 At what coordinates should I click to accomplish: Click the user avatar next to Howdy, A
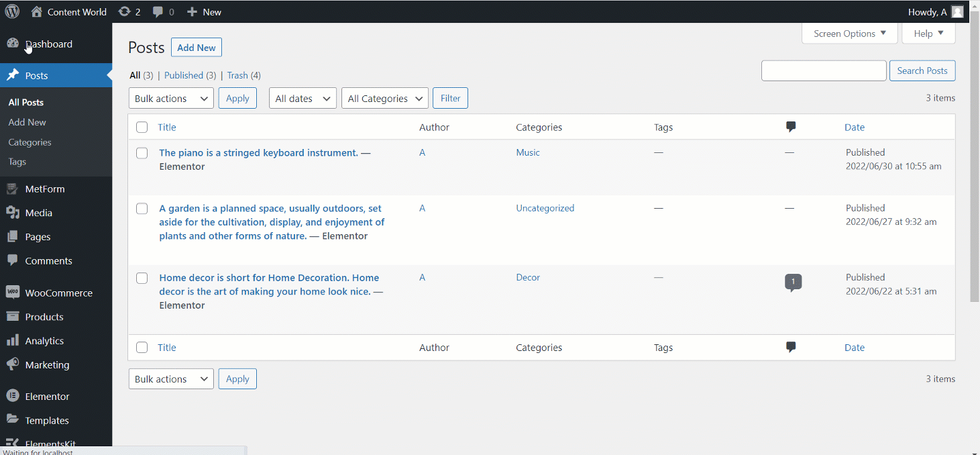pyautogui.click(x=957, y=12)
